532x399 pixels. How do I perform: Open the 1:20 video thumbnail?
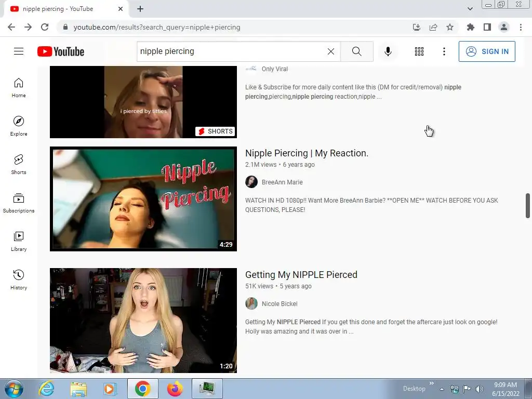tap(143, 320)
